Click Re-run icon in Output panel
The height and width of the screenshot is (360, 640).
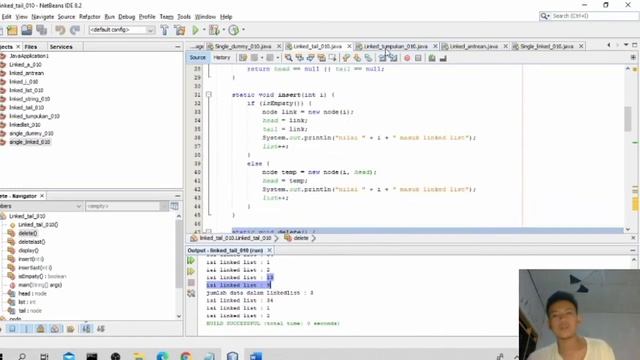point(191,260)
